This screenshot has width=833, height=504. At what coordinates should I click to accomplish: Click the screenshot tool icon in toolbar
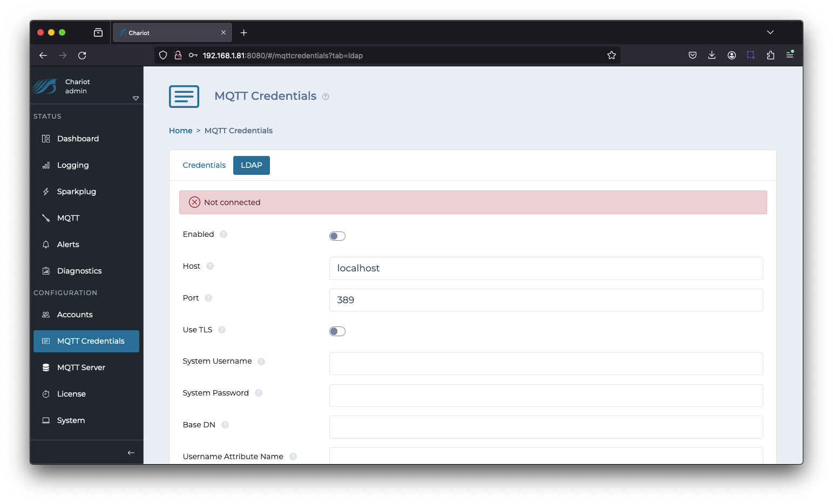(x=751, y=55)
